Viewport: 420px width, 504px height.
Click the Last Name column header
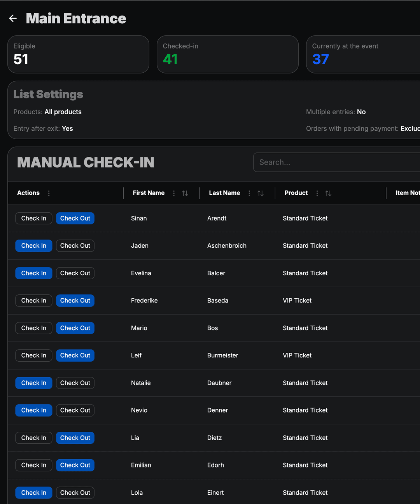click(x=224, y=193)
